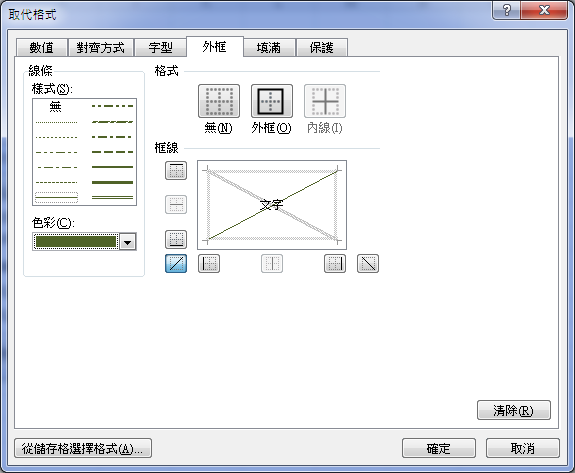The image size is (575, 473).
Task: Toggle the top border line button
Action: (x=176, y=170)
